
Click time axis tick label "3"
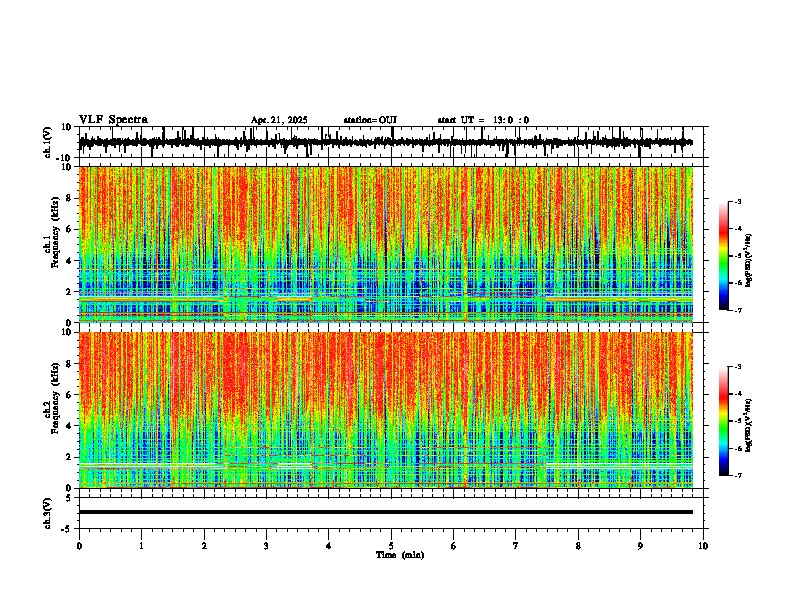click(266, 546)
